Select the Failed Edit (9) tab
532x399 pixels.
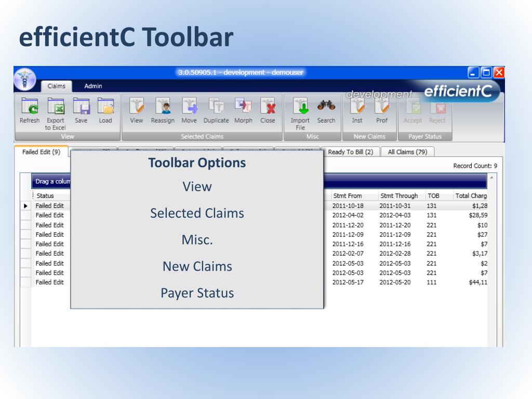pos(42,152)
